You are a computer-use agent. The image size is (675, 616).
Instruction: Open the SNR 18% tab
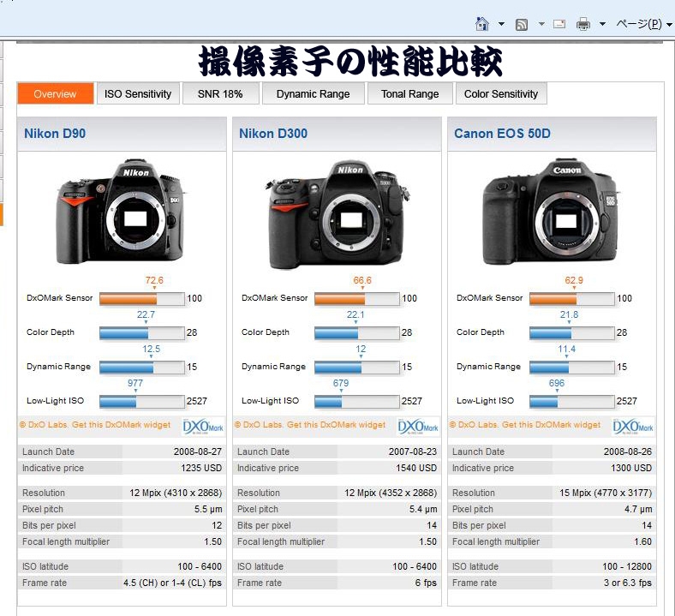[x=220, y=93]
